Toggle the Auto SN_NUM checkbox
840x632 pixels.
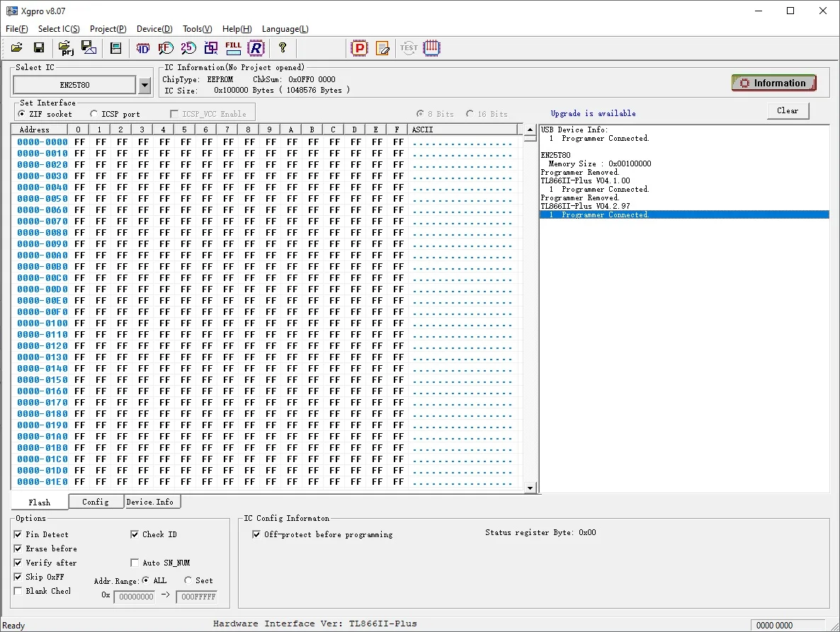coord(135,563)
